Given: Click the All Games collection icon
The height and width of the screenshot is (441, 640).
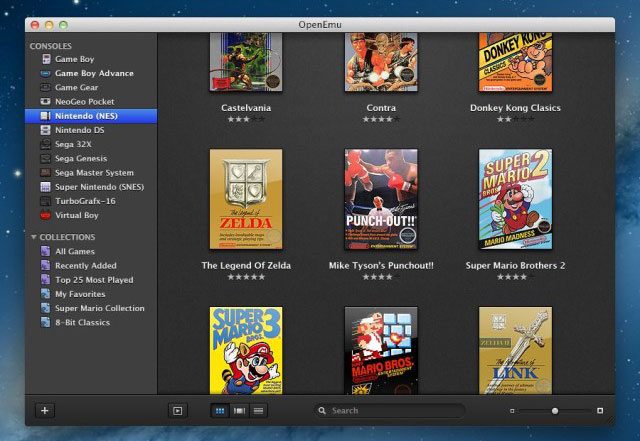Looking at the screenshot, I should point(46,251).
